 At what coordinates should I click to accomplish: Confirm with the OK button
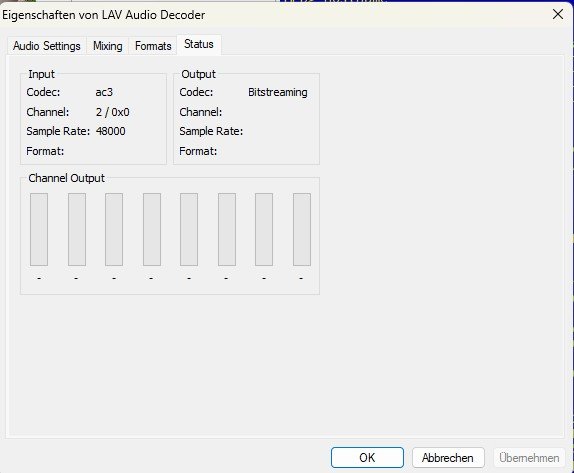click(x=367, y=458)
